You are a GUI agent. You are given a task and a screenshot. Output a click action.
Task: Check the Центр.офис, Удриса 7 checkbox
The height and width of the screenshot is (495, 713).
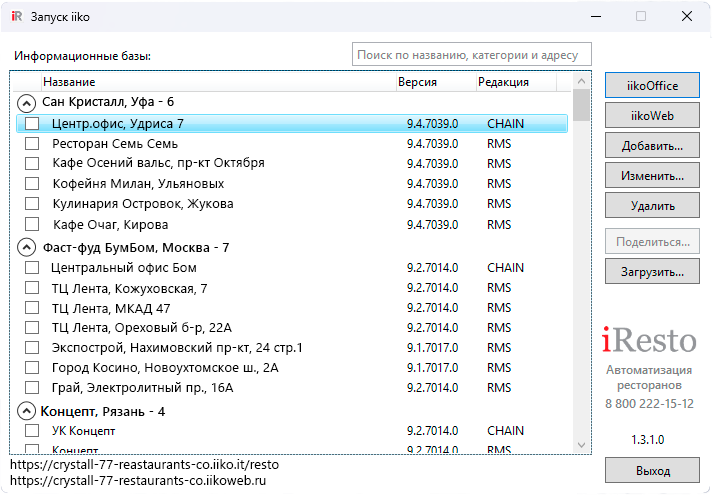point(32,123)
